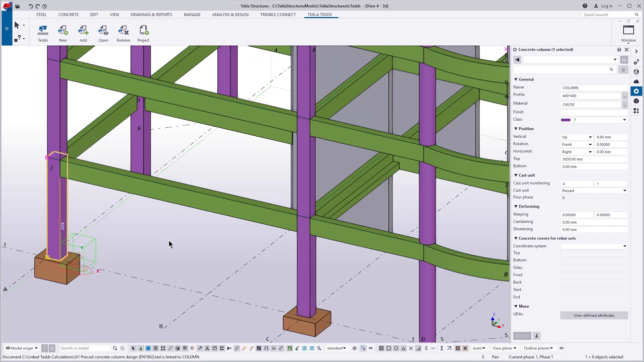Open the Vertical position dropdown showing Up
Image resolution: width=644 pixels, height=362 pixels.
tap(577, 137)
